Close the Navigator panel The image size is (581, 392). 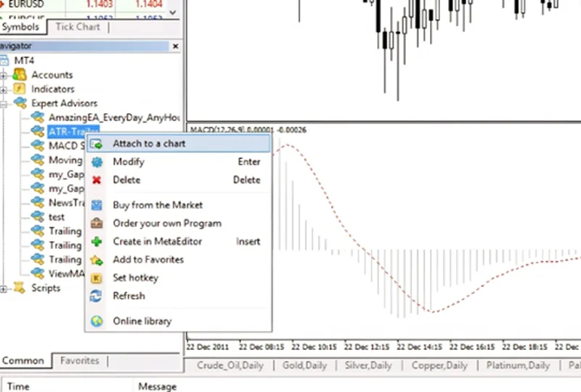(x=175, y=46)
